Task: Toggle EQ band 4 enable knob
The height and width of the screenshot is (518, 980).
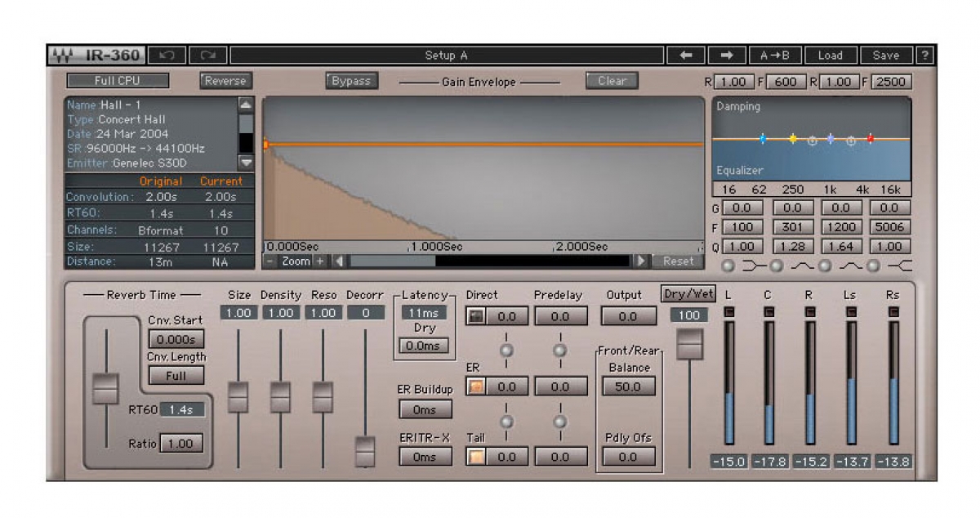Action: (x=873, y=266)
